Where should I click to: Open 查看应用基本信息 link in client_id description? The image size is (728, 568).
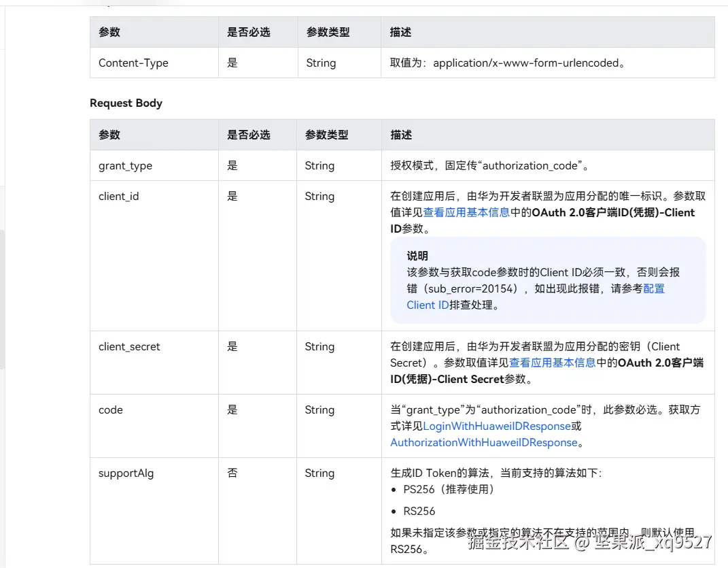[x=466, y=212]
